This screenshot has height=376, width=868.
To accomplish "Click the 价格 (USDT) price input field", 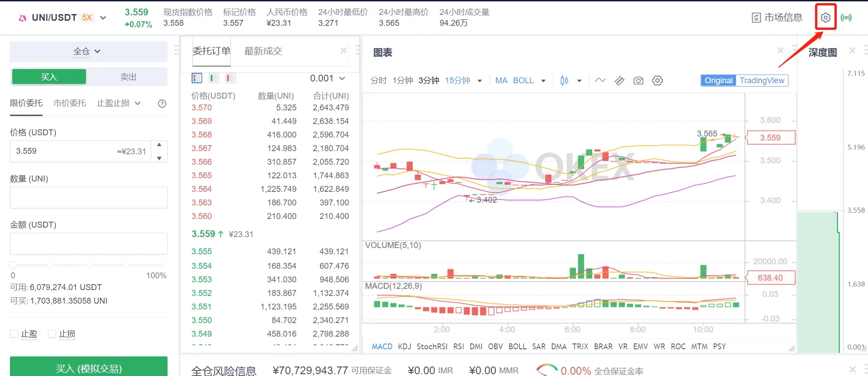I will [82, 151].
